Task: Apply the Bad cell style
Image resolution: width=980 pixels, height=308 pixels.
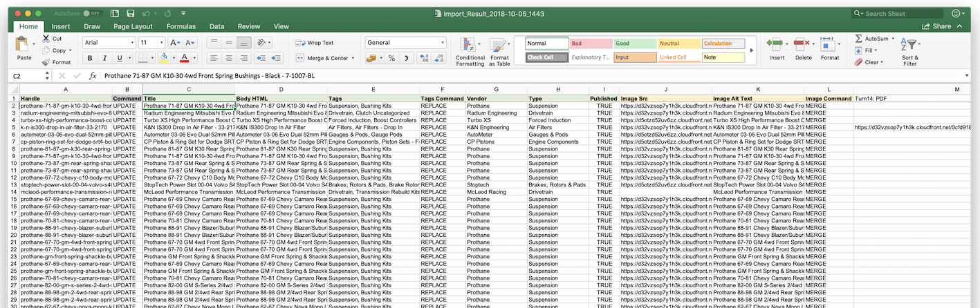Action: (x=590, y=44)
